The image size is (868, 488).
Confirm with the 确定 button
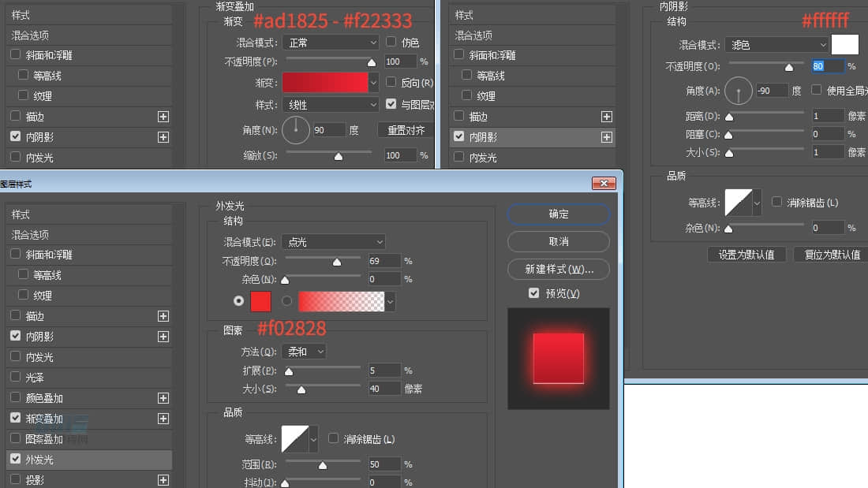(559, 214)
